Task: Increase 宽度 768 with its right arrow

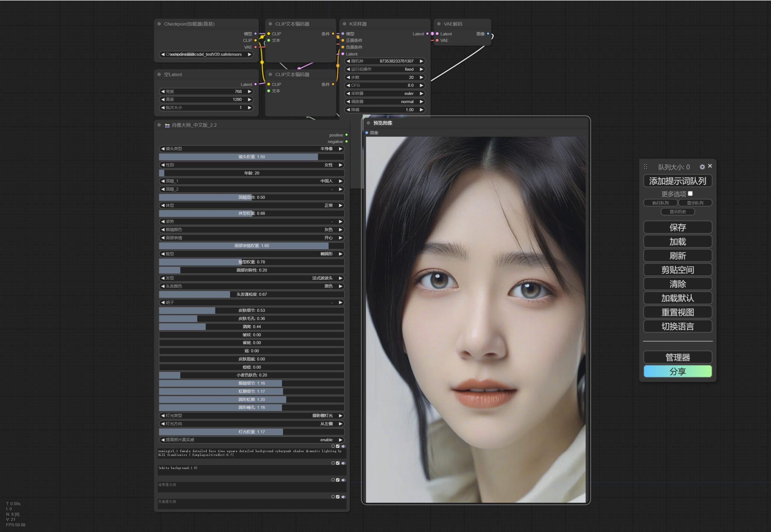Action: (249, 91)
